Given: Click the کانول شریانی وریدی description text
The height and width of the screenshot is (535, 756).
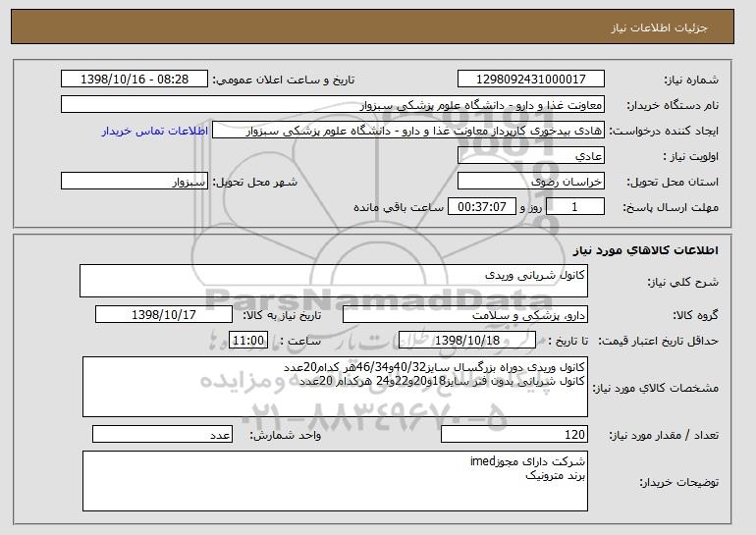Looking at the screenshot, I should click(535, 275).
